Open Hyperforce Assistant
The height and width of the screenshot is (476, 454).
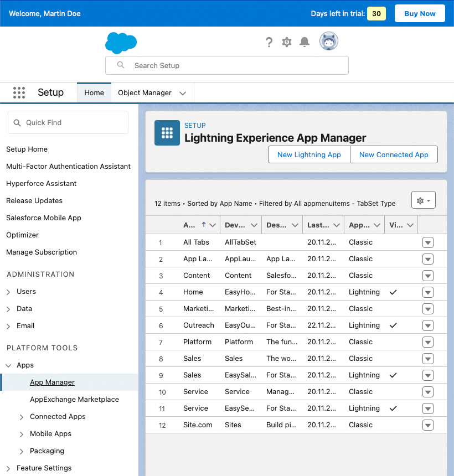pos(42,183)
